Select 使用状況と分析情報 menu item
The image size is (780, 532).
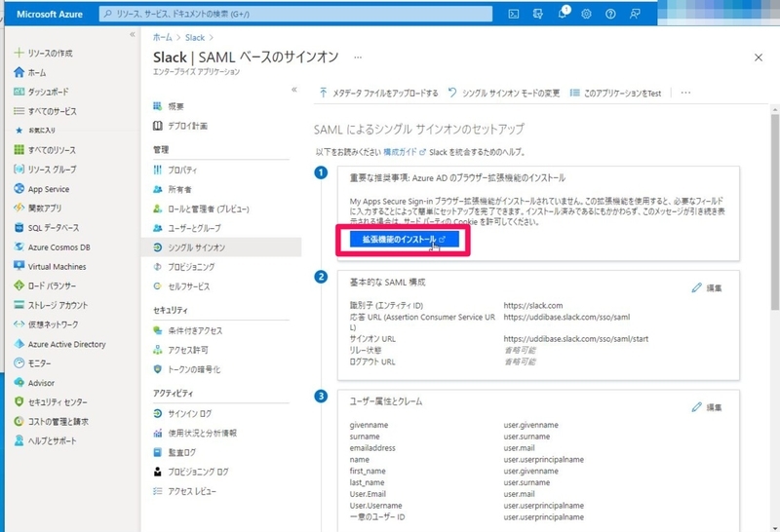[195, 433]
